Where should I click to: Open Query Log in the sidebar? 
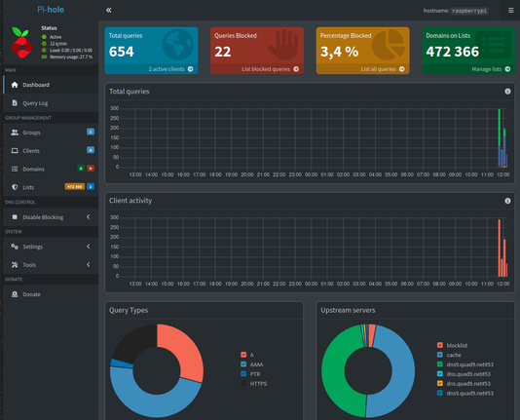coord(51,103)
